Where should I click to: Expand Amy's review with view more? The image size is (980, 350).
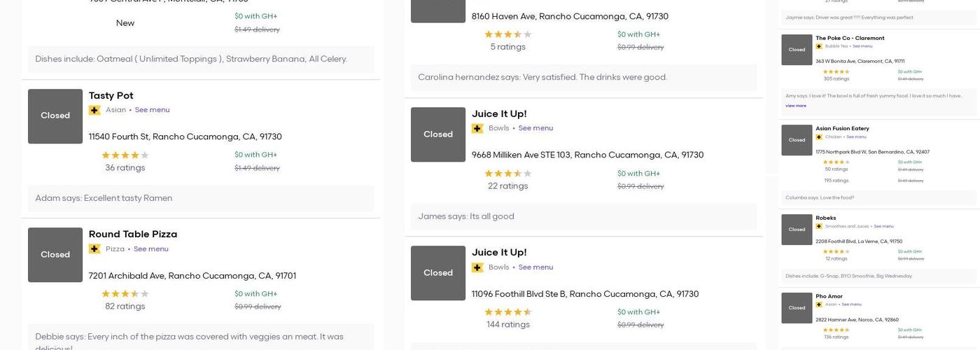point(796,106)
